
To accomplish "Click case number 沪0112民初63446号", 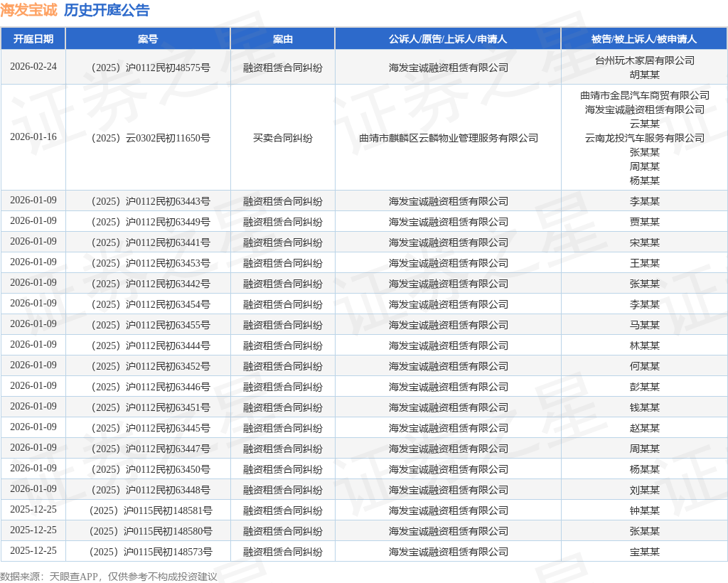I will point(151,387).
